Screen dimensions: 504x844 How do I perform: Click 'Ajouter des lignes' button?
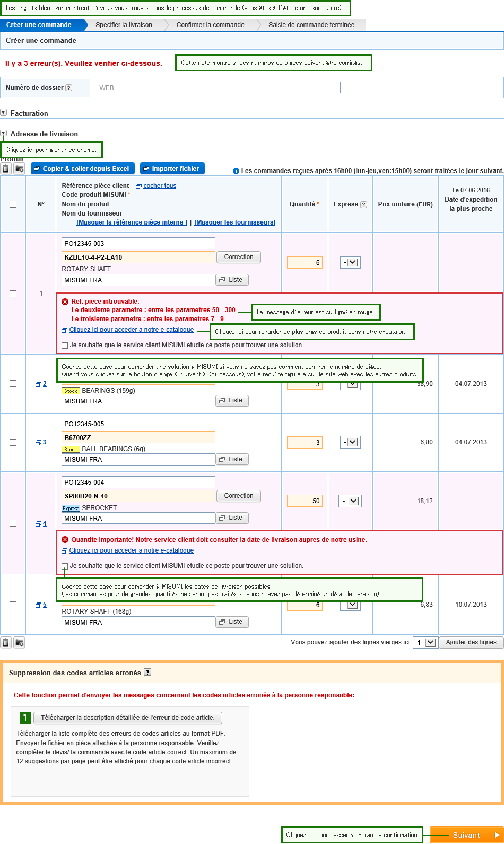point(471,642)
